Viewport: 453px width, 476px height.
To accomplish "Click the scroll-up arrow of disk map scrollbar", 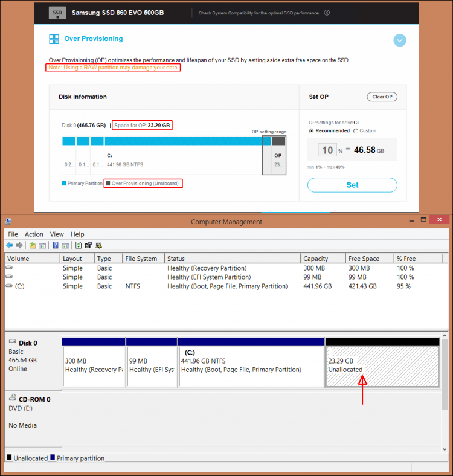I will [x=445, y=336].
